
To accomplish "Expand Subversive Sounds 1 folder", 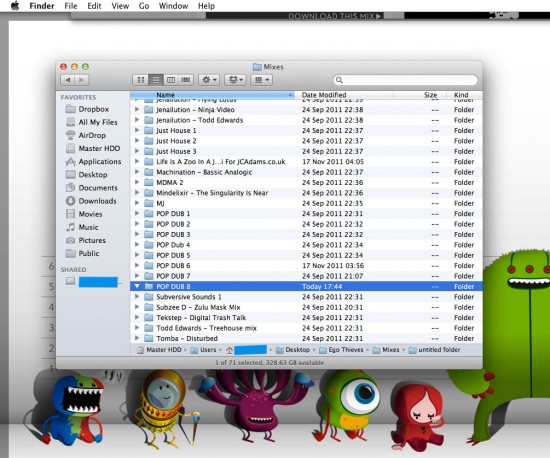I will click(x=137, y=296).
